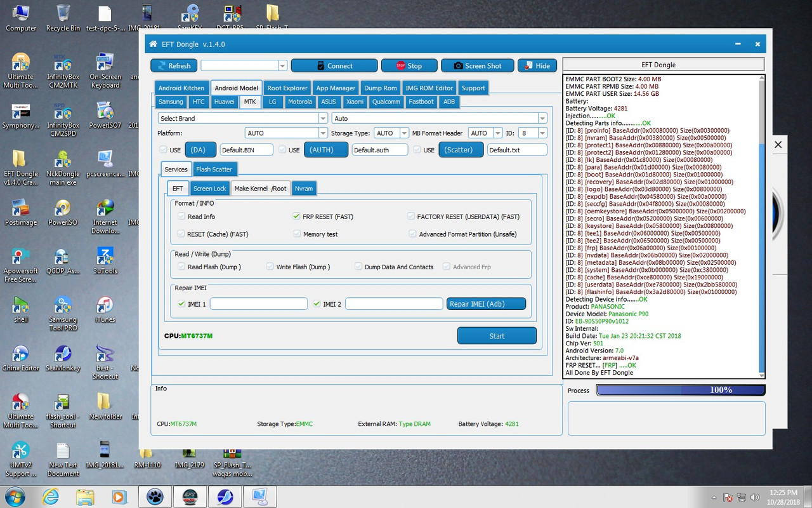Click the Start button
This screenshot has height=508, width=812.
click(497, 336)
